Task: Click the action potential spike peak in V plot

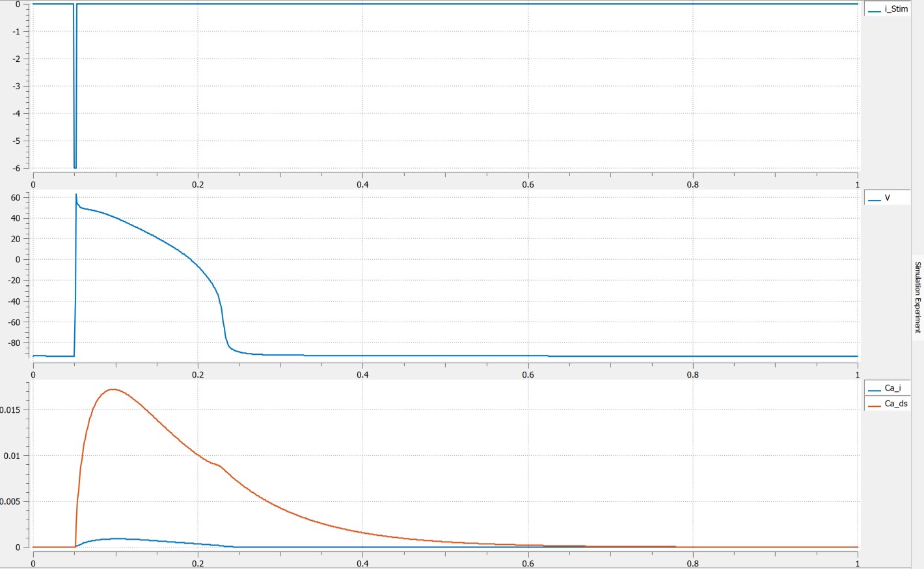Action: point(76,195)
